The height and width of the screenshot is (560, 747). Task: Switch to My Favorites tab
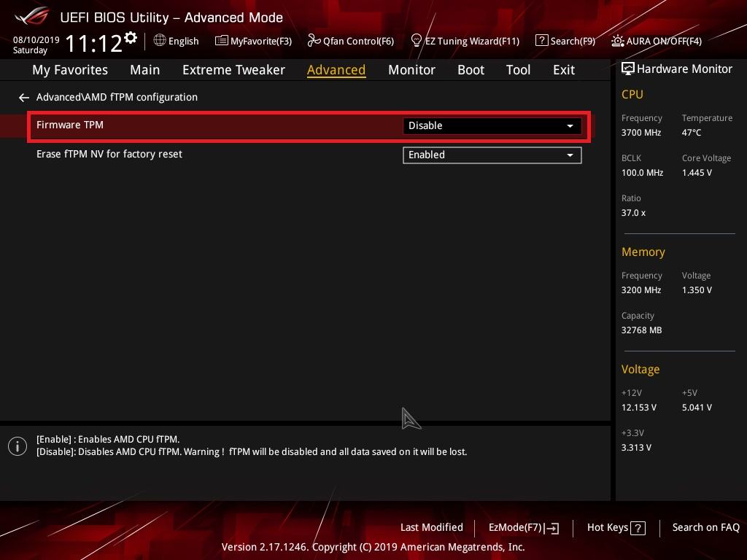(70, 70)
